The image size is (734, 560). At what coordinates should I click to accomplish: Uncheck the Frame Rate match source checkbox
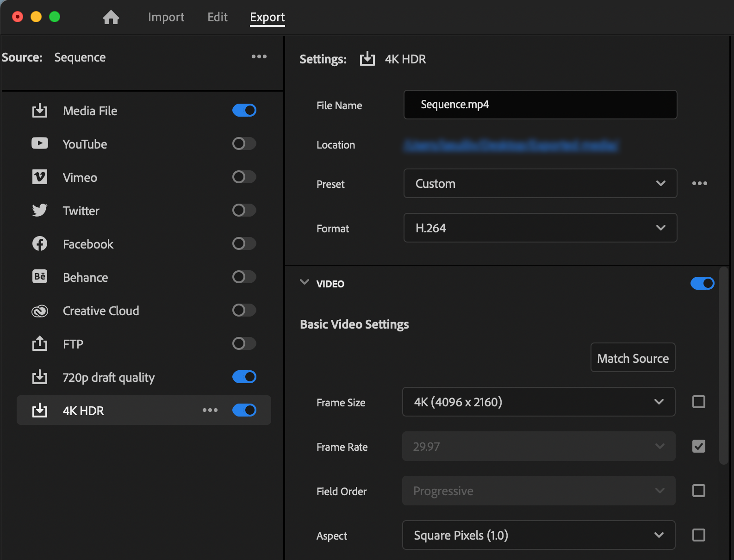click(x=699, y=446)
